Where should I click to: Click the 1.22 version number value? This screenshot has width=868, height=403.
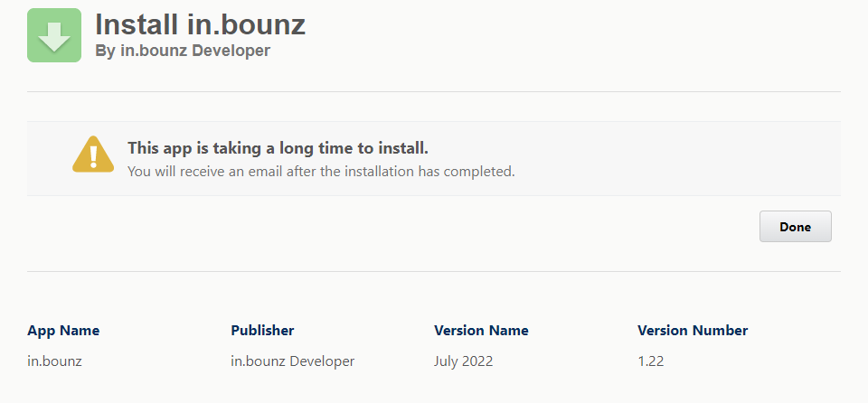tap(650, 361)
